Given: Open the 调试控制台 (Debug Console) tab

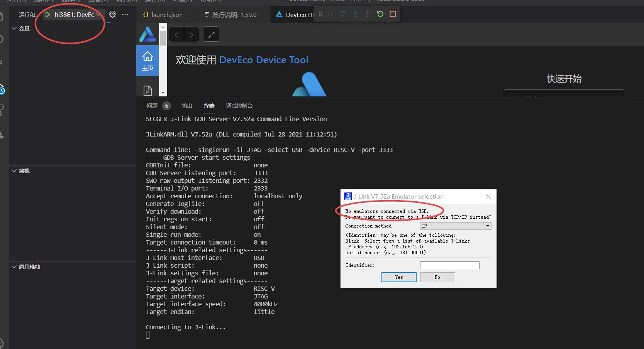Looking at the screenshot, I should [239, 106].
